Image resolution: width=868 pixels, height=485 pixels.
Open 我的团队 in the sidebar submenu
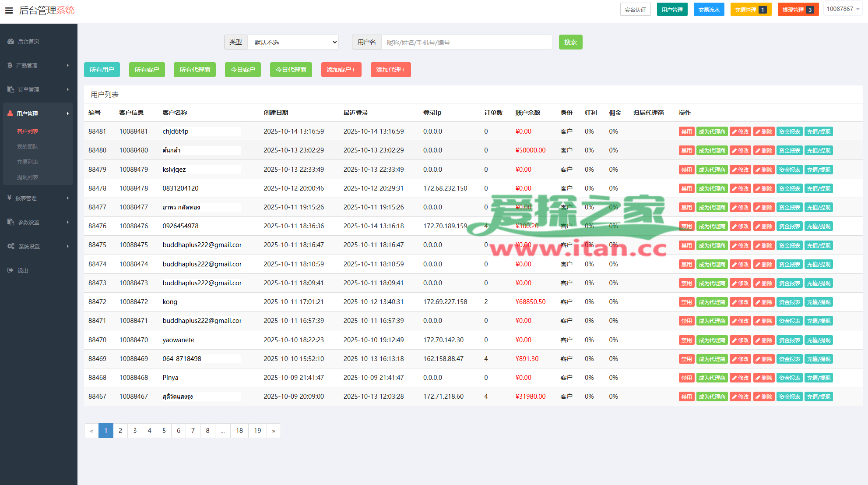(27, 146)
